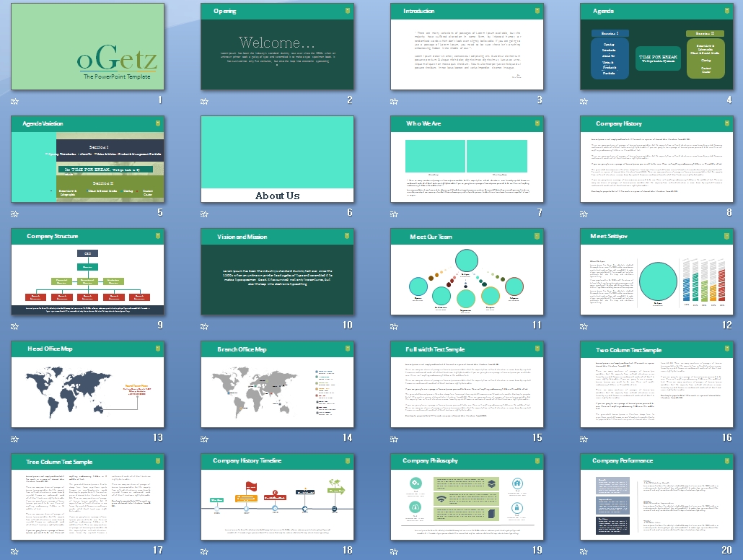Select the Branch Office Map slide thumbnail
The height and width of the screenshot is (560, 743).
point(277,385)
